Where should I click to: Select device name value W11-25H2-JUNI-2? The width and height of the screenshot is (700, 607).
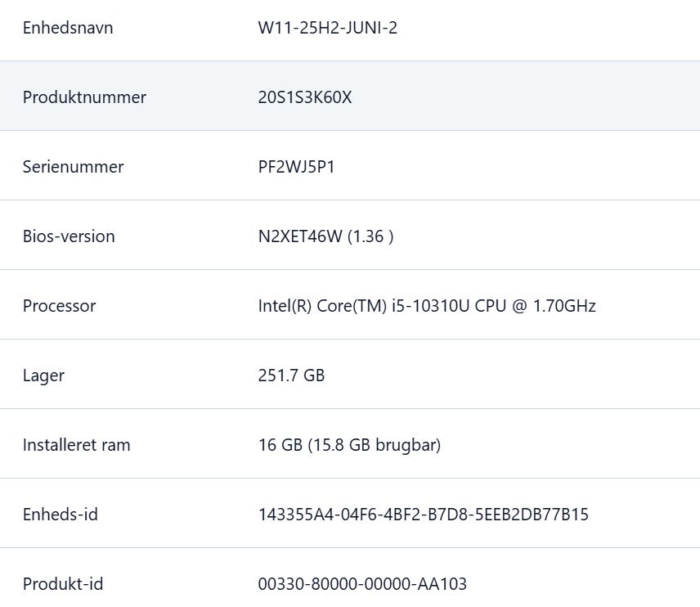328,28
